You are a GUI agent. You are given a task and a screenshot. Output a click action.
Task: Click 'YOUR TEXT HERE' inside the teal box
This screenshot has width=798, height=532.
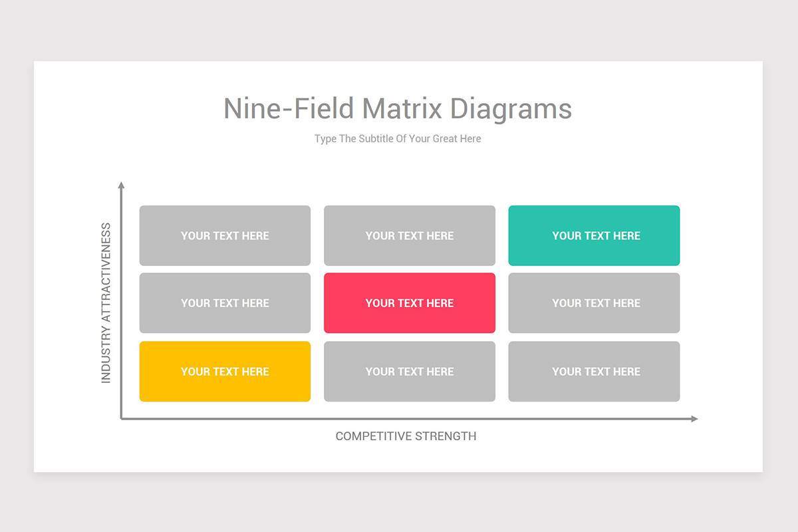[x=594, y=235]
